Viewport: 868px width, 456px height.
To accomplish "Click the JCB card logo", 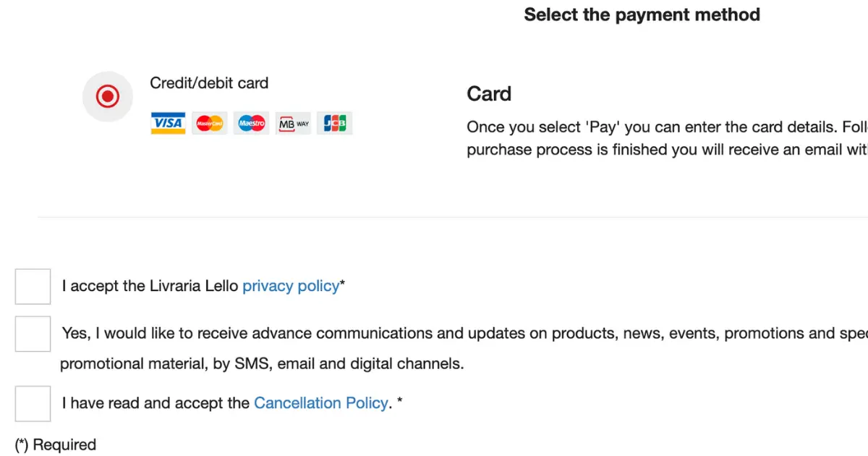I will [335, 123].
